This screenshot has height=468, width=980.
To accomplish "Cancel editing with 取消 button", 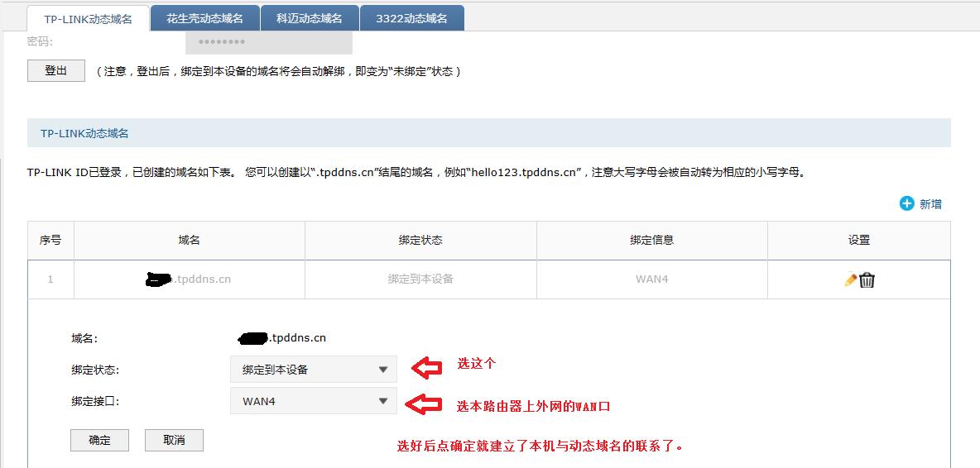I will [x=174, y=440].
